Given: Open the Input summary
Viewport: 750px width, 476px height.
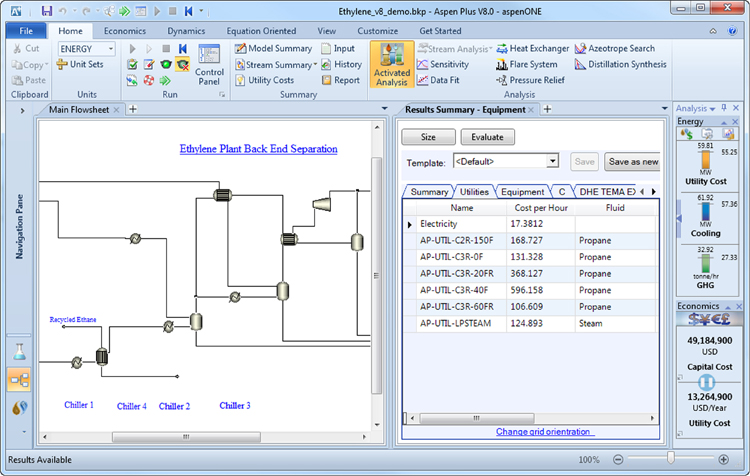Looking at the screenshot, I should 338,48.
